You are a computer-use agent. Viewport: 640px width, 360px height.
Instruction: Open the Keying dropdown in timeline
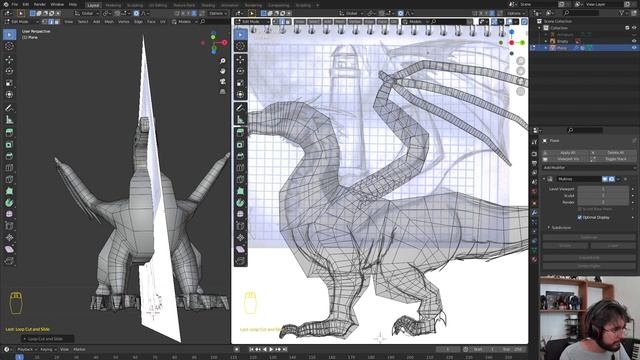48,349
